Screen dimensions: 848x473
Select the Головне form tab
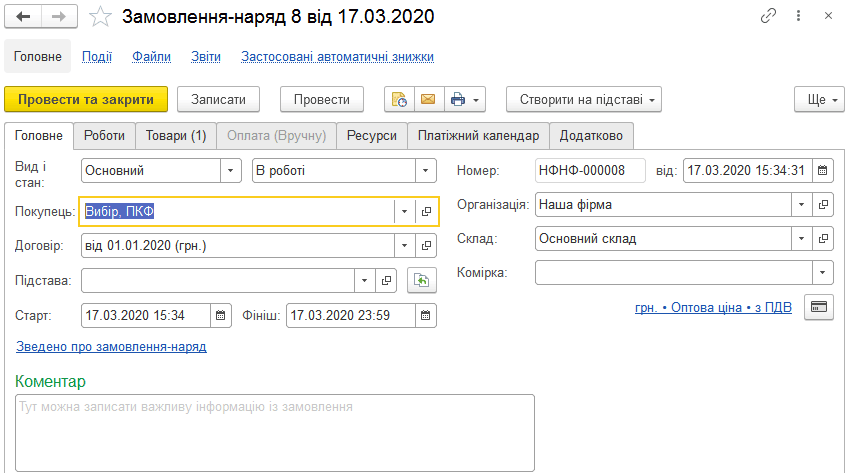tap(38, 136)
